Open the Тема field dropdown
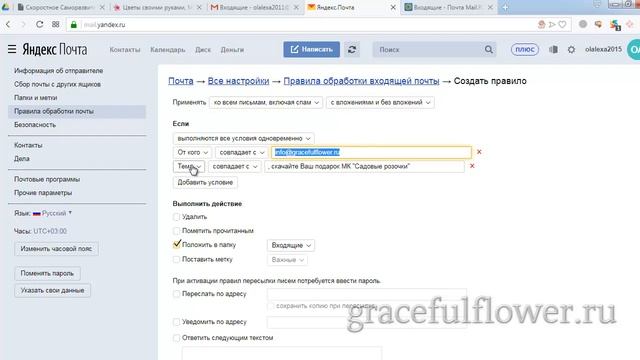Viewport: 640px width, 360px height. [x=189, y=167]
